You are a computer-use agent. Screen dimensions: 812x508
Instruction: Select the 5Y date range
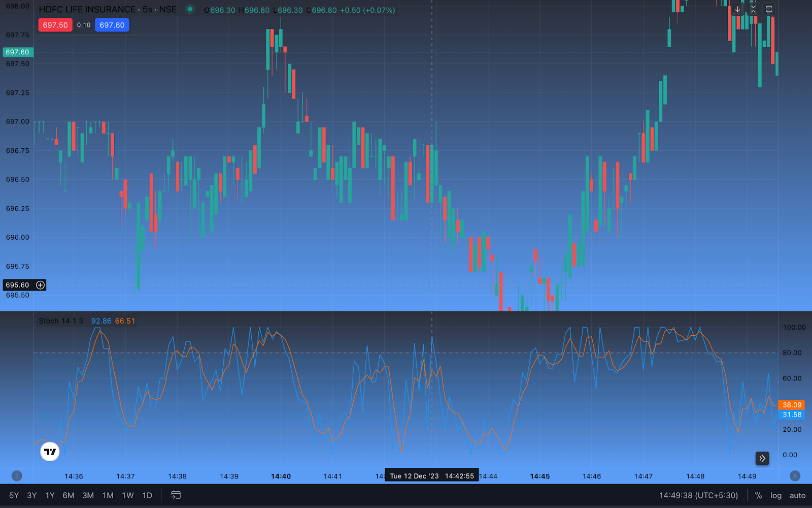pyautogui.click(x=14, y=495)
